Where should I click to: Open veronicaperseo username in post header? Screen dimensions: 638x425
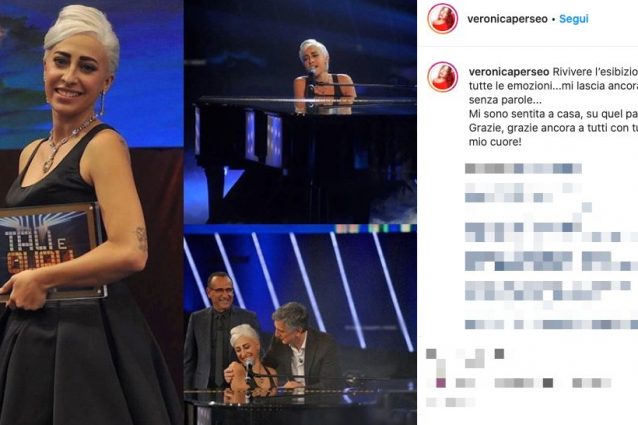pos(507,19)
